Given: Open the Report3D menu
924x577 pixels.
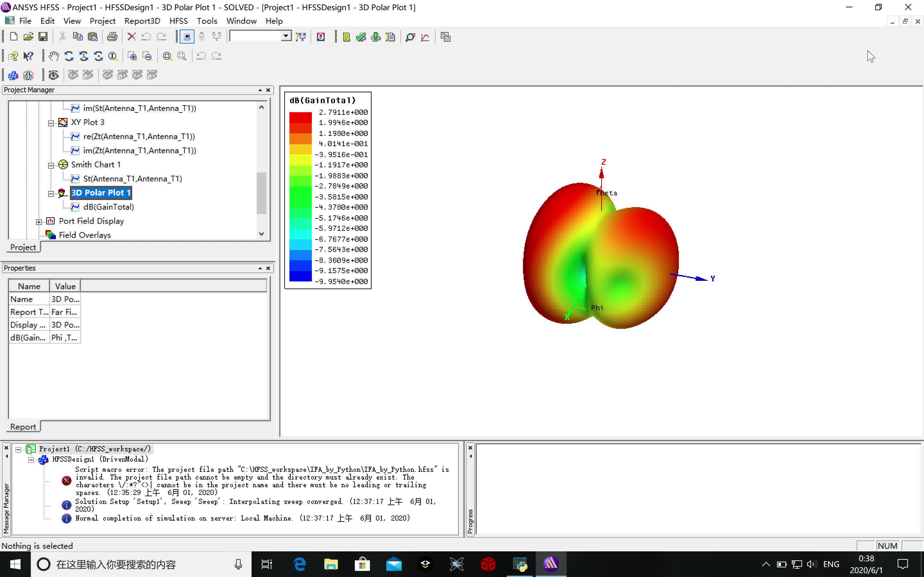Looking at the screenshot, I should point(142,21).
